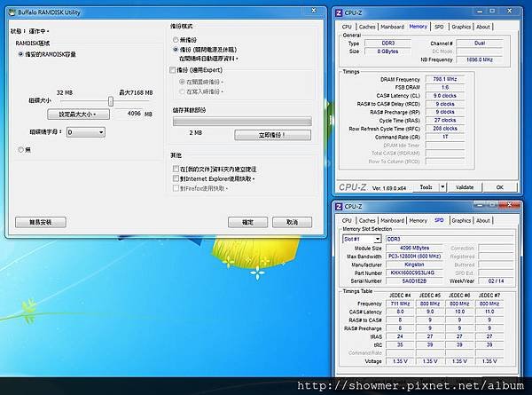The height and width of the screenshot is (395, 532).
Task: Select the first radio under 備份 (適用Expert)
Action: 182,82
